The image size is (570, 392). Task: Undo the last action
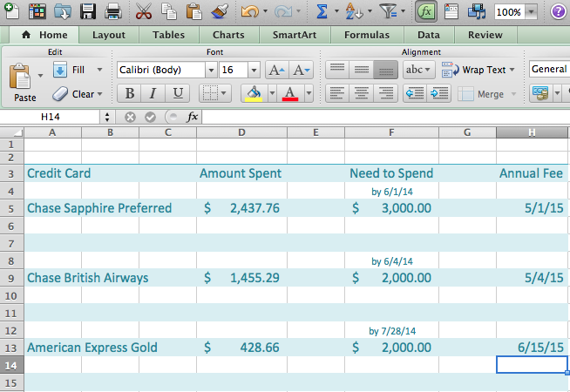tap(250, 11)
